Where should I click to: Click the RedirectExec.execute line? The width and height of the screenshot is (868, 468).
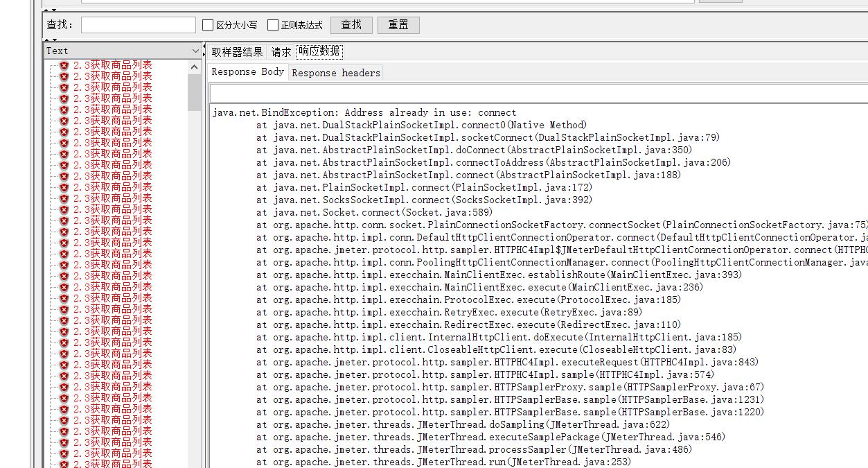tap(468, 324)
